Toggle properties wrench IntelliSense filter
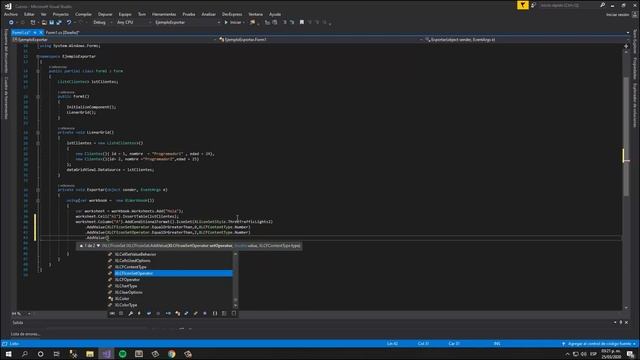Image resolution: width=640 pixels, height=360 pixels. click(131, 313)
